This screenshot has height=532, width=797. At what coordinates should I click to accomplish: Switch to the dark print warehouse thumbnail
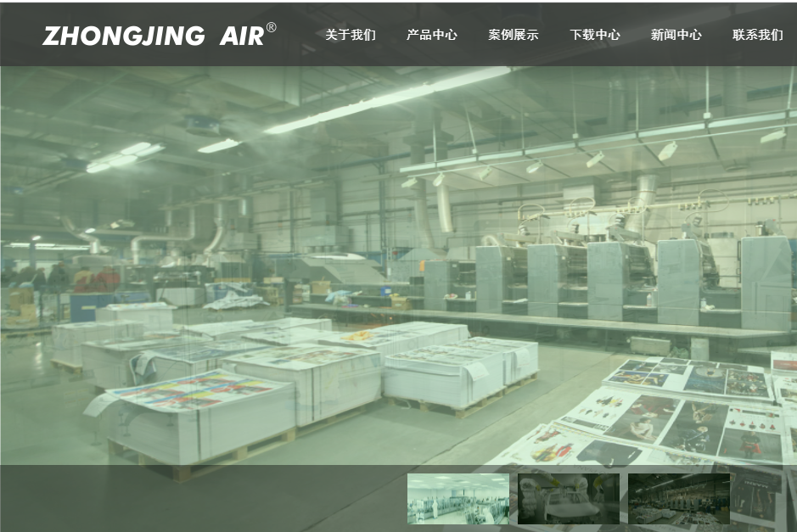click(679, 498)
